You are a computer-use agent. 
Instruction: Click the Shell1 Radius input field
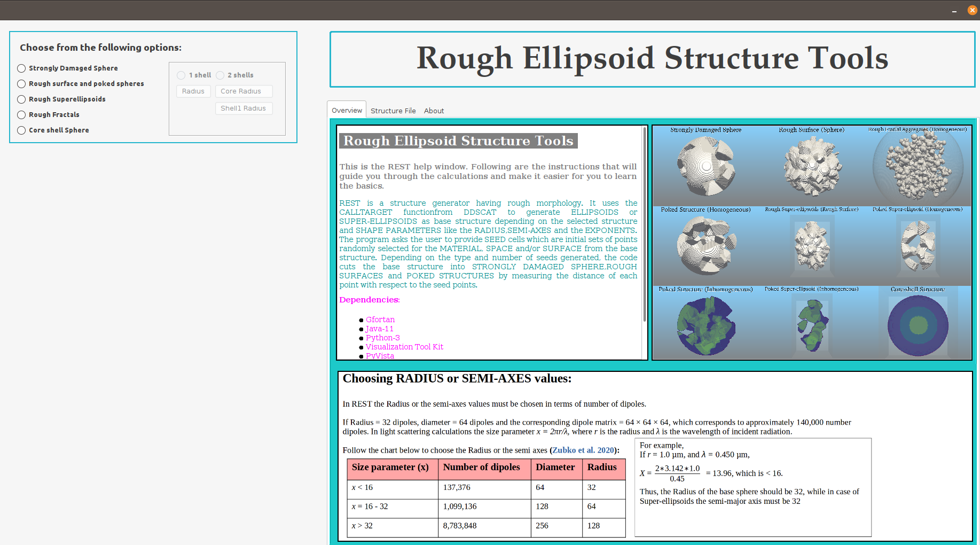(x=244, y=108)
